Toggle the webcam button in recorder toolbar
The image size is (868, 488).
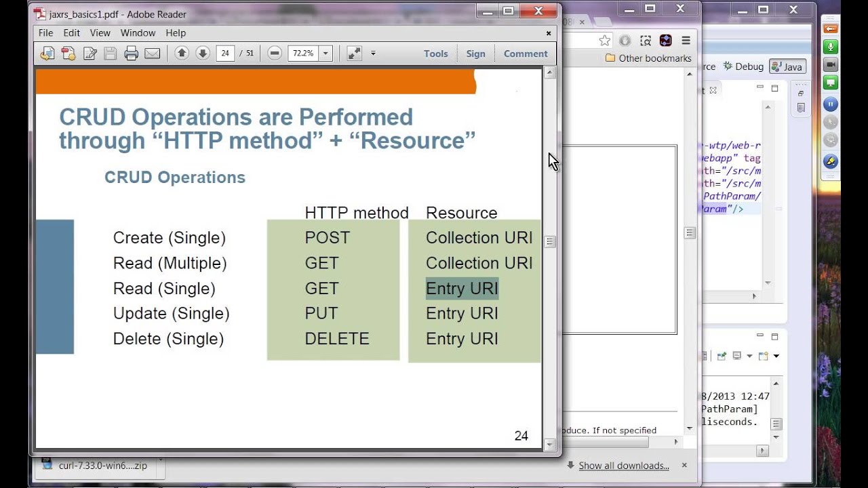pos(831,65)
